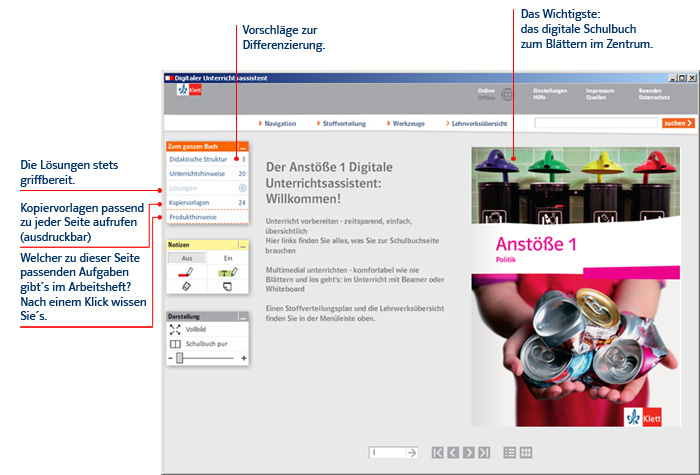Screen dimensions: 700x475
Task: Open Hilfe in the header
Action: (539, 97)
